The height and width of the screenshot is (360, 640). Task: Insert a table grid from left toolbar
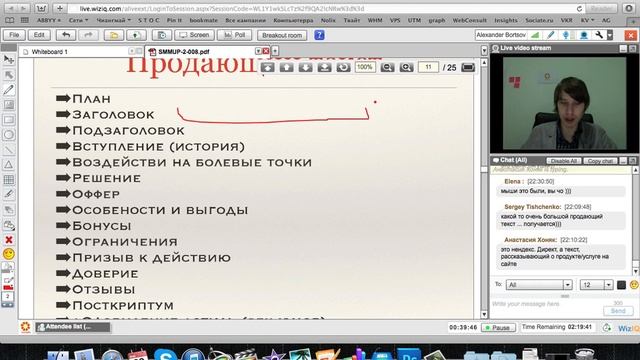(9, 180)
